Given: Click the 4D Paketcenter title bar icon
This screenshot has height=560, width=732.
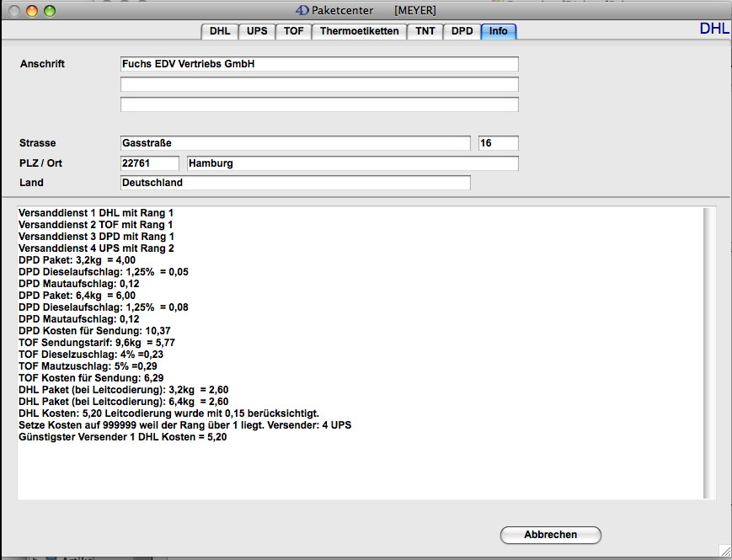Looking at the screenshot, I should (x=302, y=10).
